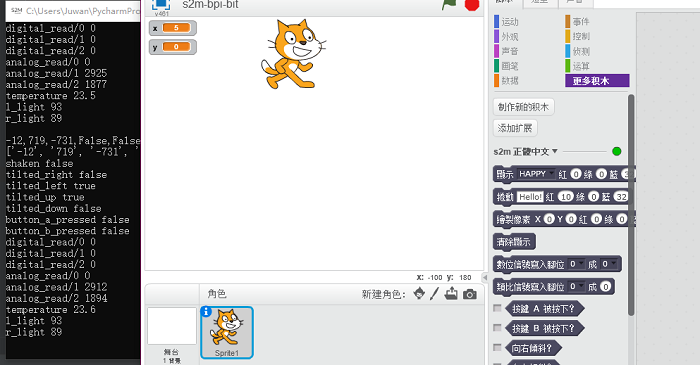
Task: Click 'analog_read/1 2925' console line
Action: pyautogui.click(x=56, y=73)
